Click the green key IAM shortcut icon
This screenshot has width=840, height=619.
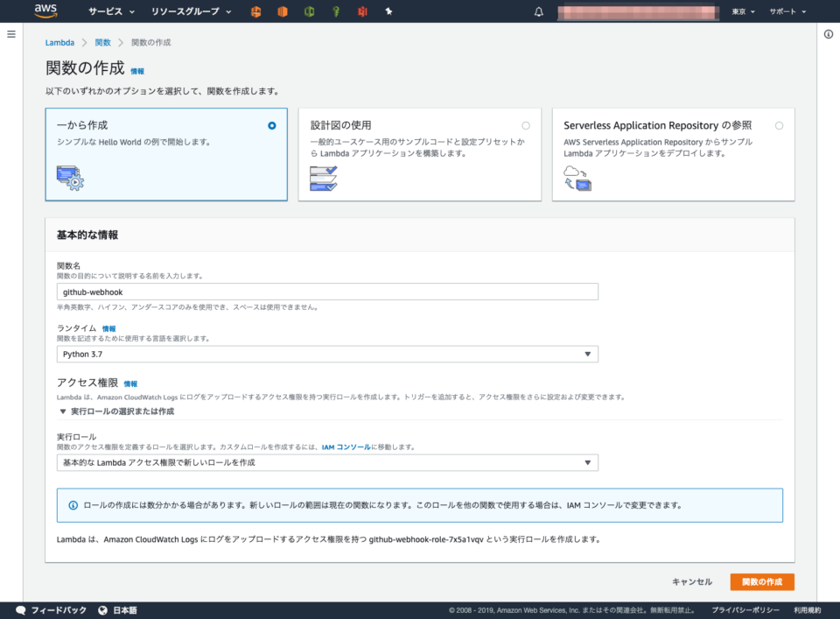pos(336,11)
